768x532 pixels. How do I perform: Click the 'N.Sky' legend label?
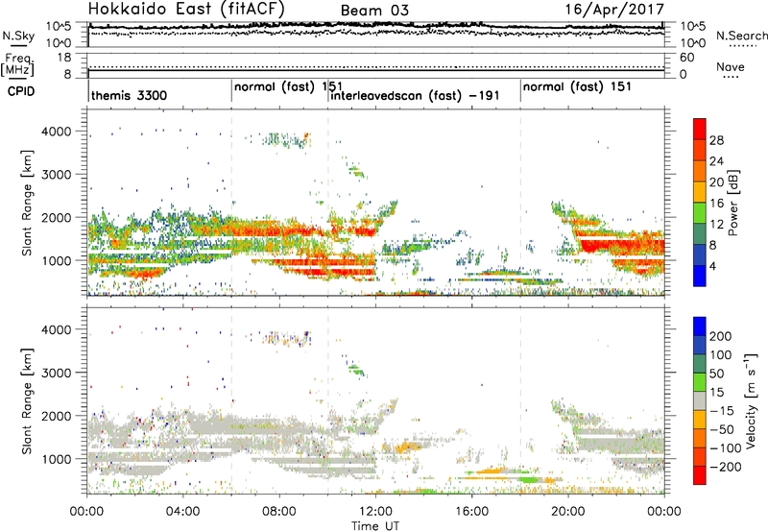pyautogui.click(x=18, y=36)
